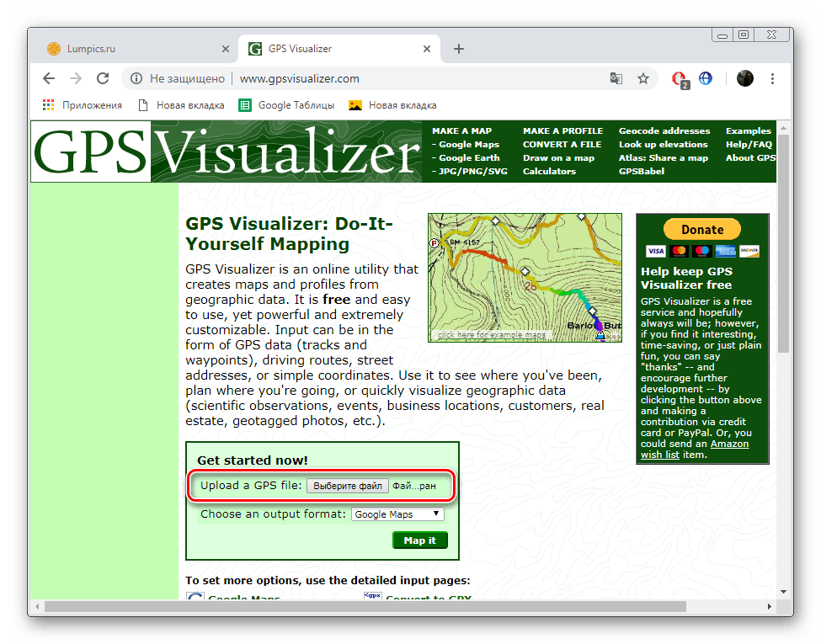
Task: Click the yellow Donate button
Action: [702, 229]
